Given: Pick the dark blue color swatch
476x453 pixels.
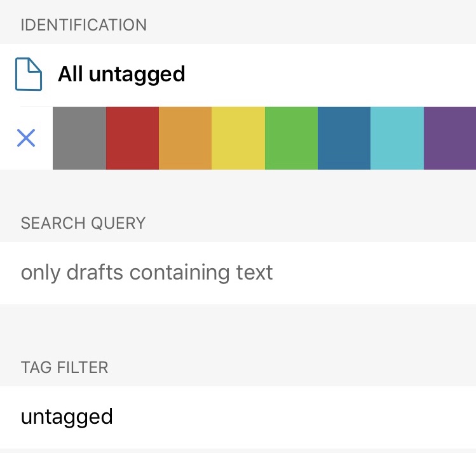Looking at the screenshot, I should pyautogui.click(x=344, y=138).
